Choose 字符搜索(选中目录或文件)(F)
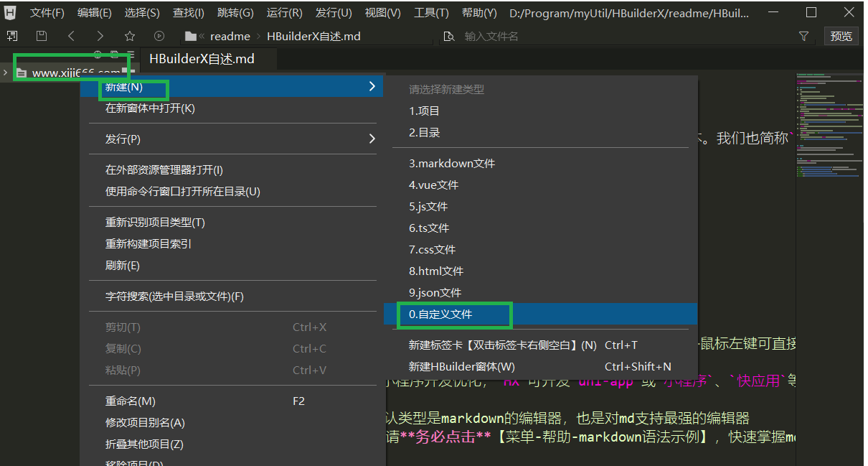This screenshot has height=466, width=868. (x=232, y=297)
